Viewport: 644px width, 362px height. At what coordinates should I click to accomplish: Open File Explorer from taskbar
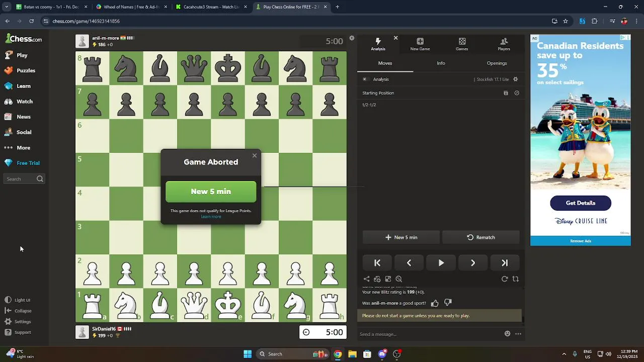click(x=352, y=354)
